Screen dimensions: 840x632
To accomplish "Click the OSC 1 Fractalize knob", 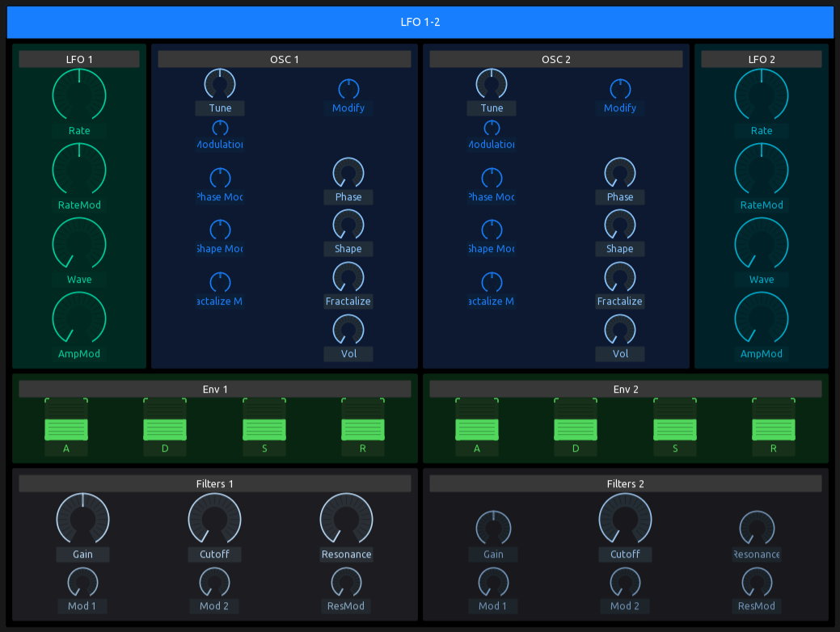I will click(x=348, y=277).
